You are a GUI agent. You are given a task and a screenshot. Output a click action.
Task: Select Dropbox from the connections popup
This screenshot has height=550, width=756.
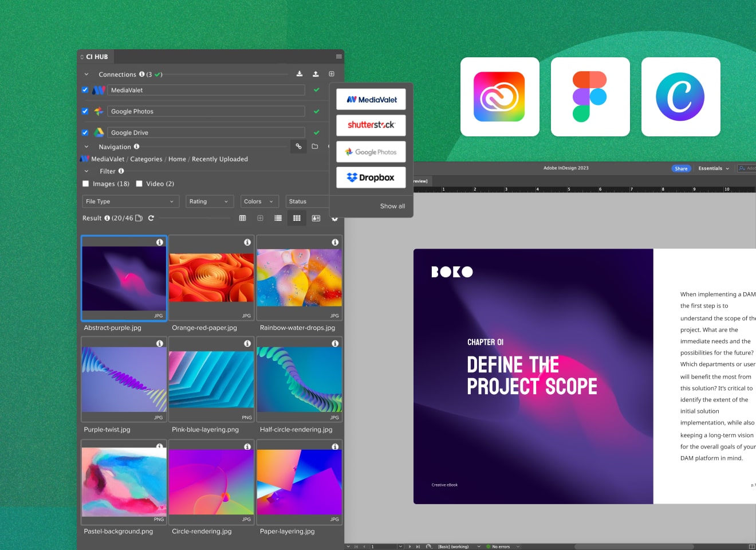[371, 178]
